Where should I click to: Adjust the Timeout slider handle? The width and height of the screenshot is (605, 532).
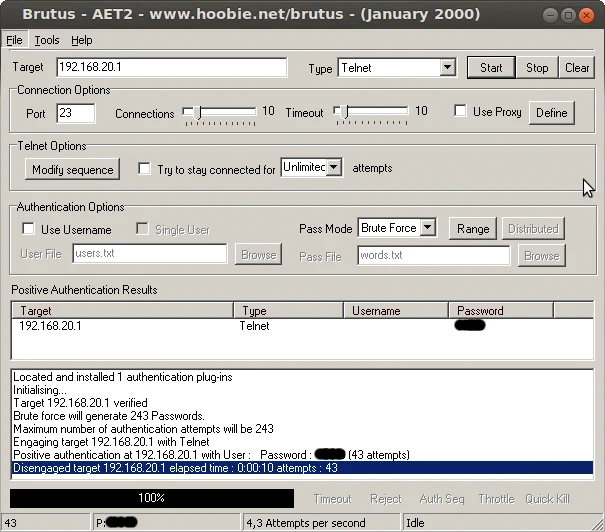[344, 111]
